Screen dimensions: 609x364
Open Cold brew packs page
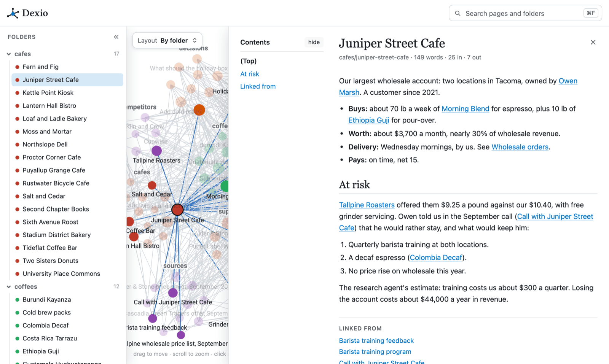67,313
